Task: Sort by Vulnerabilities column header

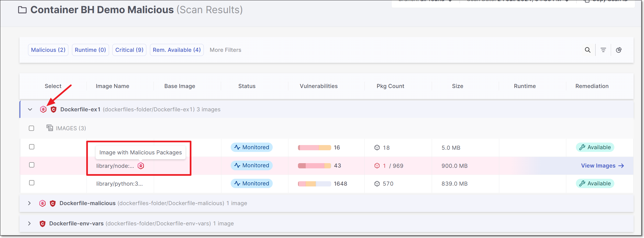Action: pos(319,86)
